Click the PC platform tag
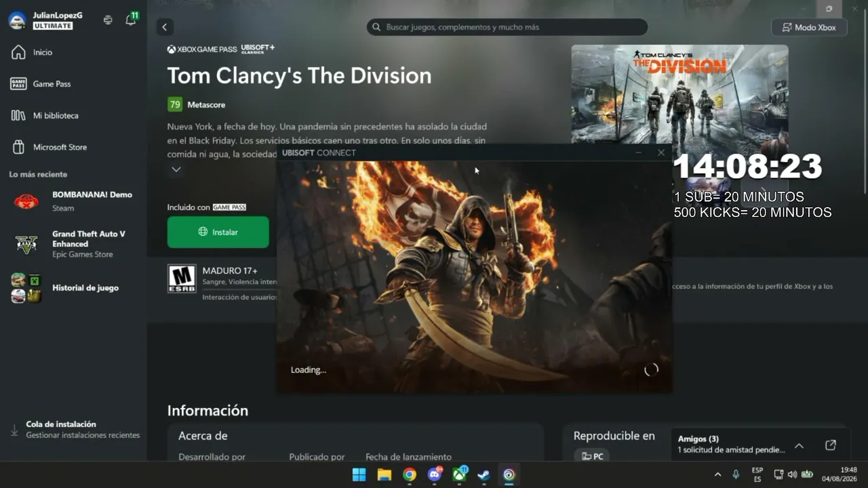 pyautogui.click(x=592, y=456)
